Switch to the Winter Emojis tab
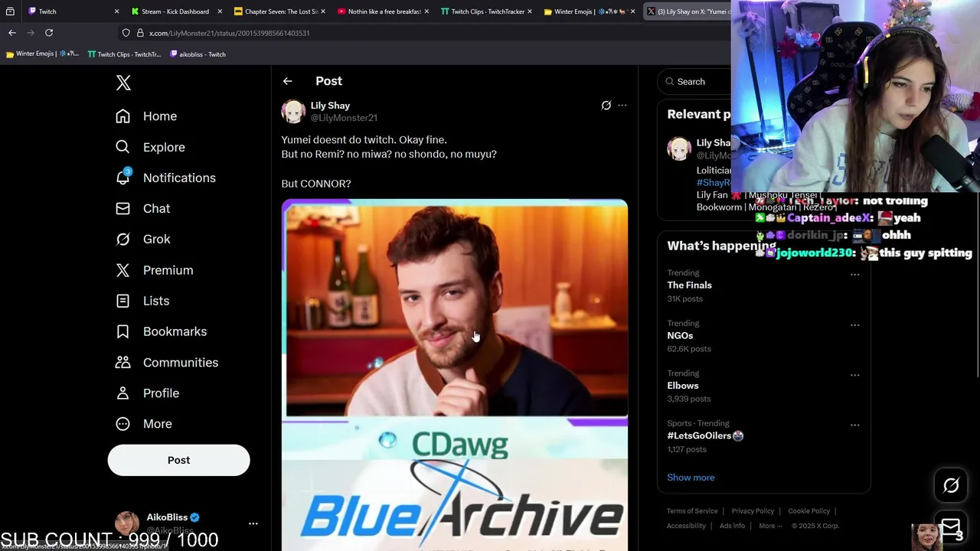 tap(590, 11)
